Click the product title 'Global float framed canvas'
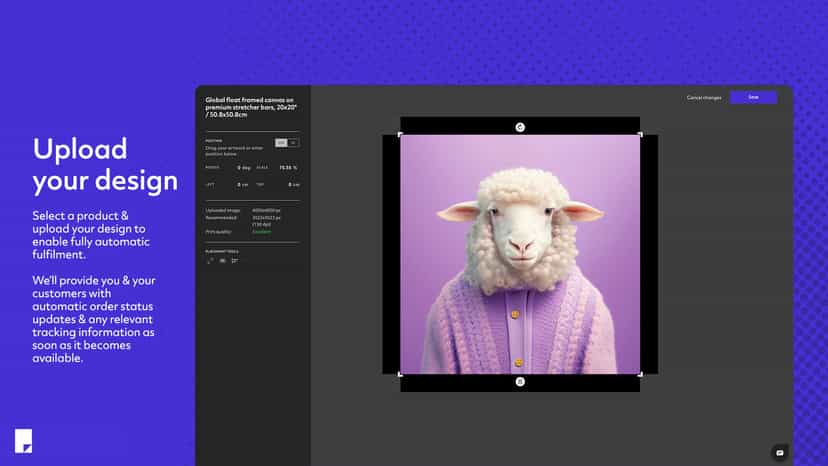Image resolution: width=828 pixels, height=466 pixels. 251,107
